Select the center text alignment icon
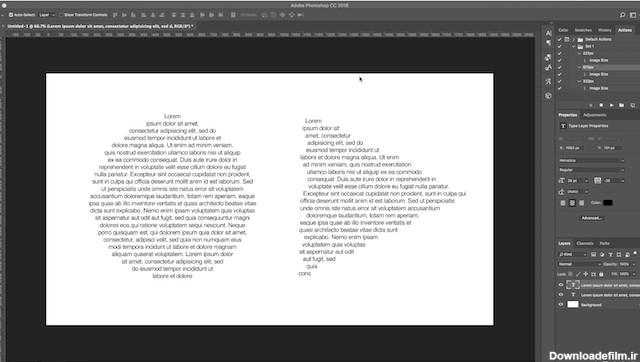This screenshot has width=640, height=362. [572, 203]
